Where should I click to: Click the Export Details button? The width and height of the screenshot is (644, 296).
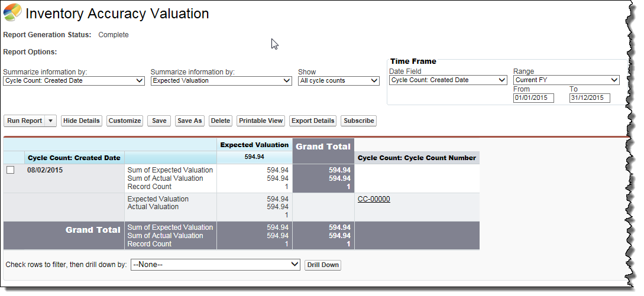pos(313,121)
